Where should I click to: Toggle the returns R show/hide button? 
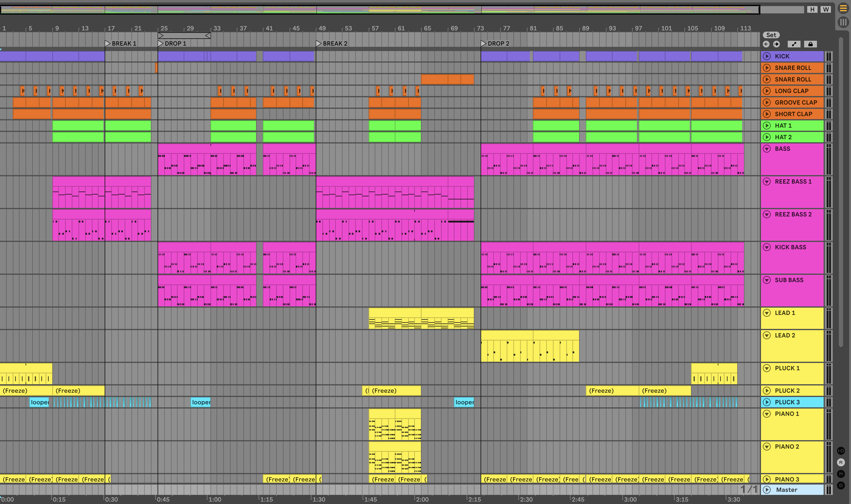(x=841, y=462)
